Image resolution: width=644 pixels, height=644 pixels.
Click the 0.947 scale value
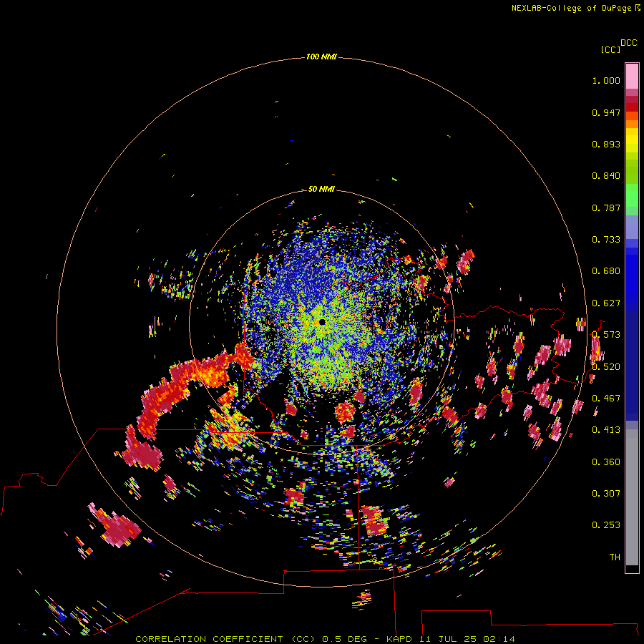coord(606,112)
